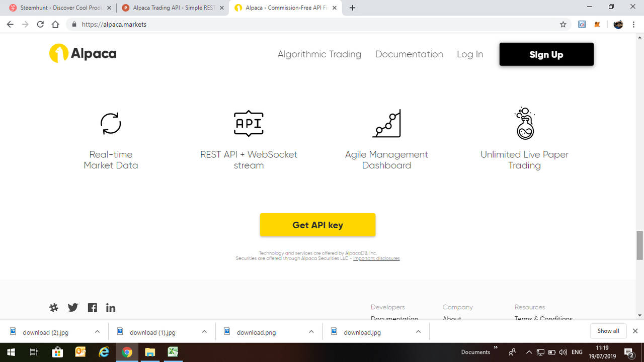Click the scrollbar's up arrow

point(639,37)
